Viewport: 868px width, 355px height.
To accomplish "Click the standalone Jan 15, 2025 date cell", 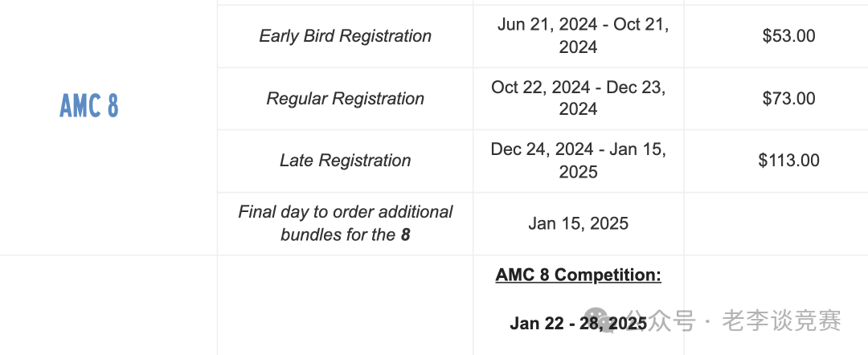I will point(579,223).
